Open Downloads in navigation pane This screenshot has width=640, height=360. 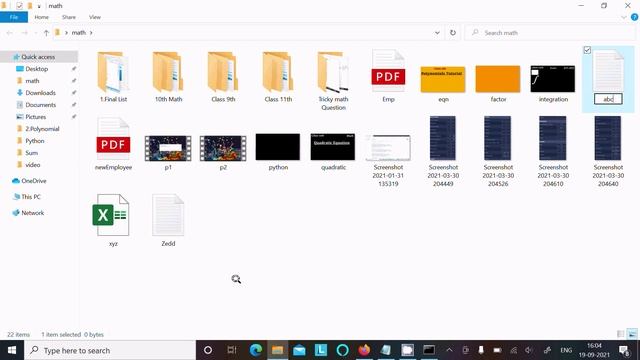point(40,93)
